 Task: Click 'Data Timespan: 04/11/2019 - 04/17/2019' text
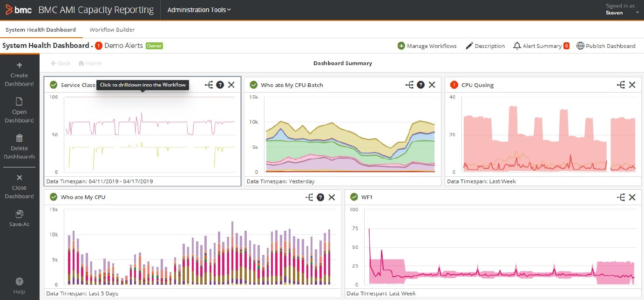[x=100, y=181]
